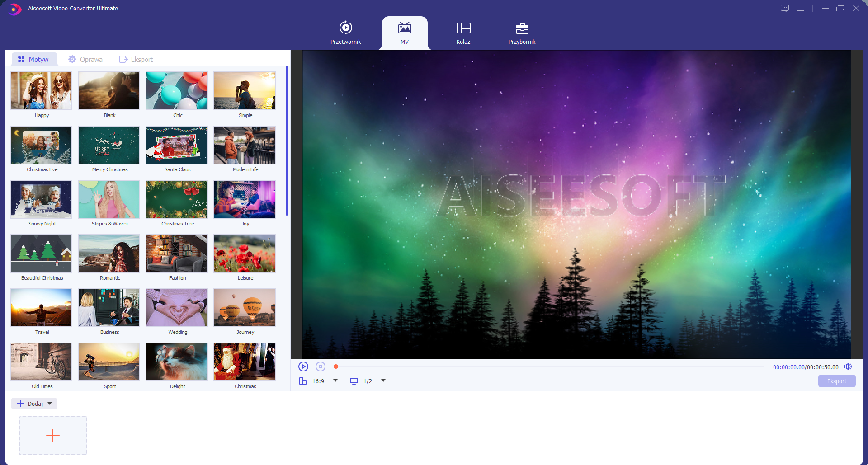Open the Kolaż collage tab

tap(463, 33)
